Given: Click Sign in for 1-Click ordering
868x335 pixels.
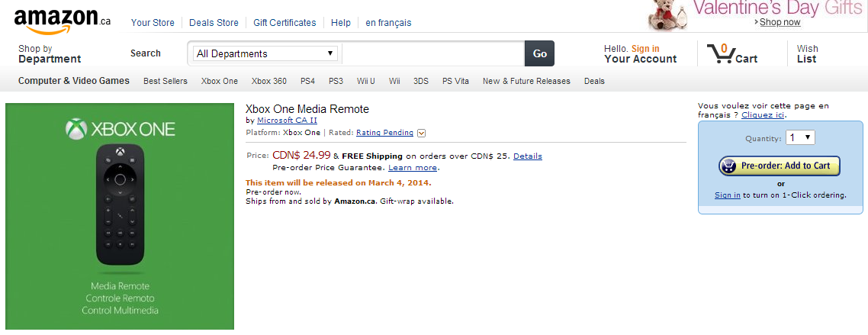Looking at the screenshot, I should point(728,195).
